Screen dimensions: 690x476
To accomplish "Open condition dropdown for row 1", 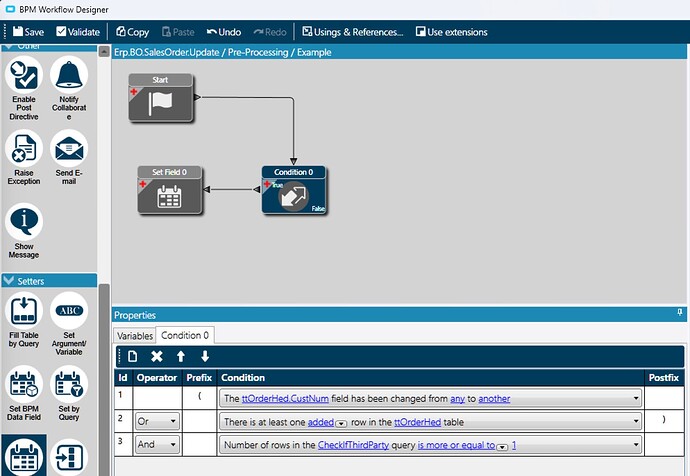I will coord(636,399).
